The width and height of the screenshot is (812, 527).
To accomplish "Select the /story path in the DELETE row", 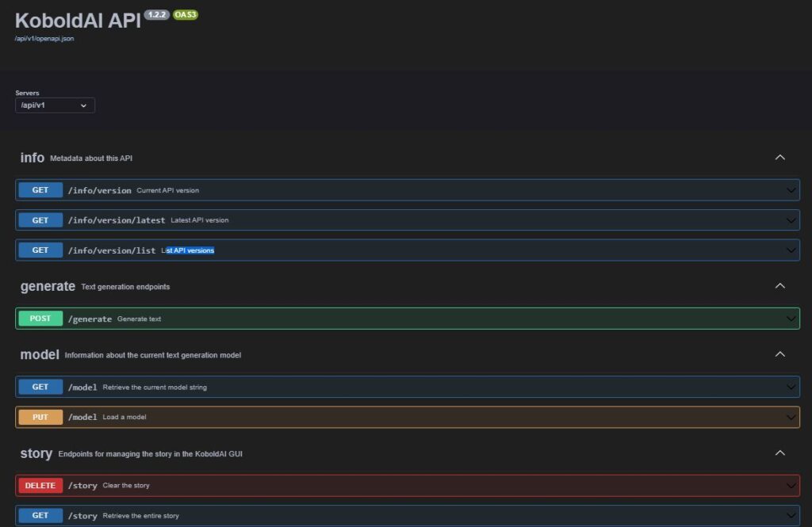I will (82, 486).
